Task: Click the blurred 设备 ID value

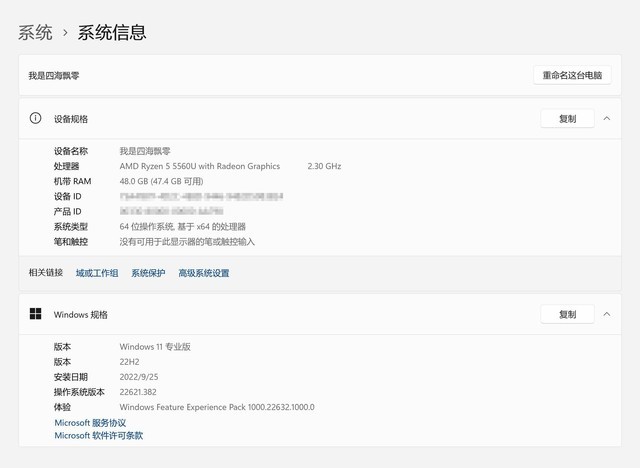Action: [x=201, y=196]
